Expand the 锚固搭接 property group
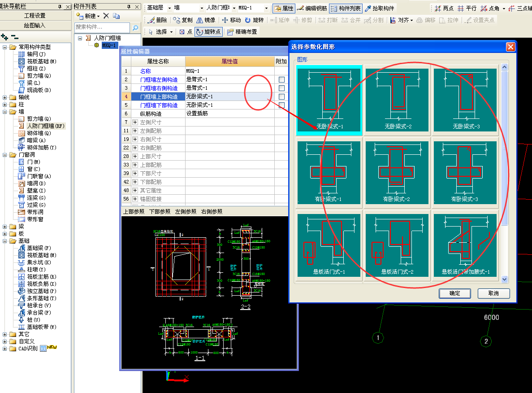 point(135,199)
